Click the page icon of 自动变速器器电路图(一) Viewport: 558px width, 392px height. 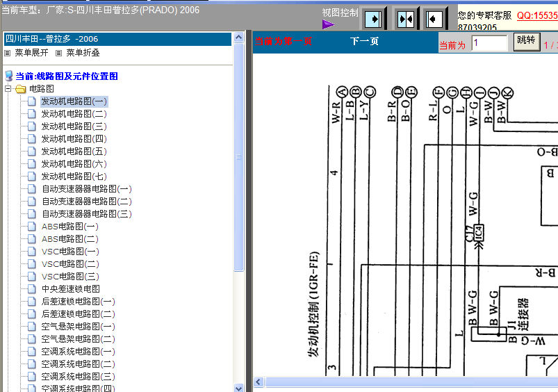click(x=32, y=188)
